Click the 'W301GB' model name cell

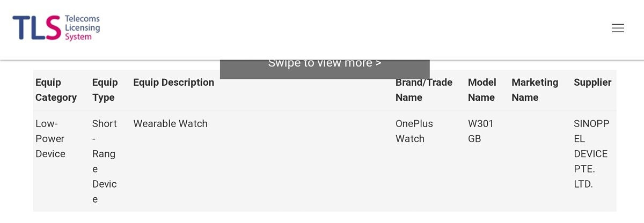(480, 131)
